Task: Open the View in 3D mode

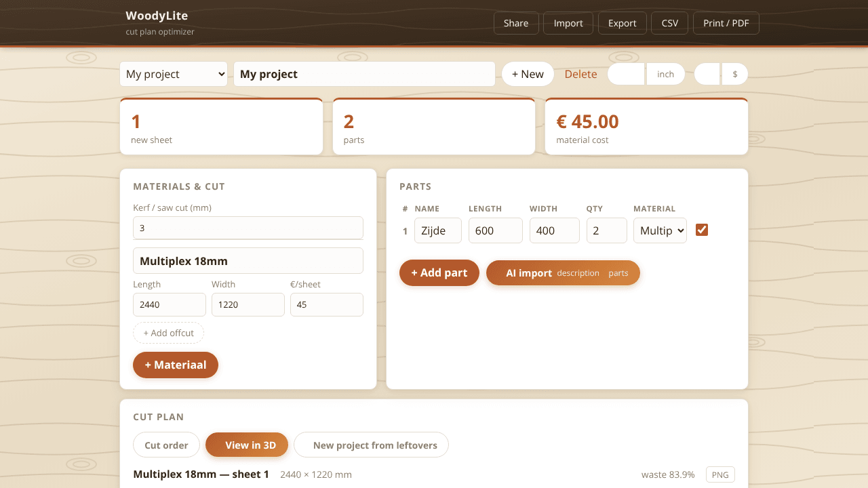Action: (247, 445)
